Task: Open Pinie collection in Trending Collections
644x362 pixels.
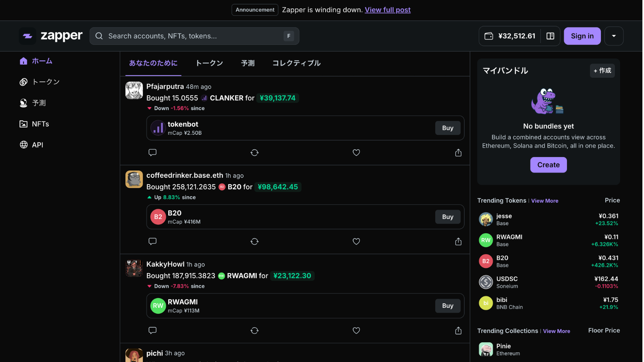Action: click(x=548, y=349)
